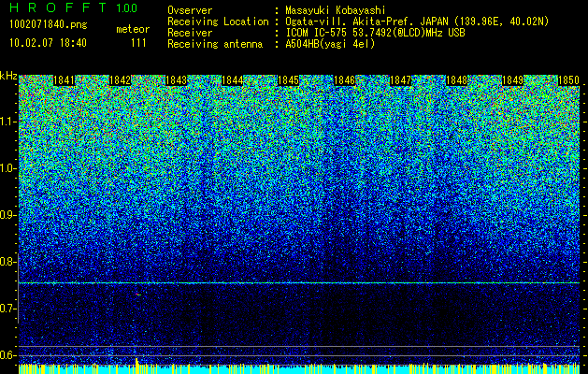Screen dimensions: 588x374
Task: Click the Receiving Location label
Action: [218, 22]
